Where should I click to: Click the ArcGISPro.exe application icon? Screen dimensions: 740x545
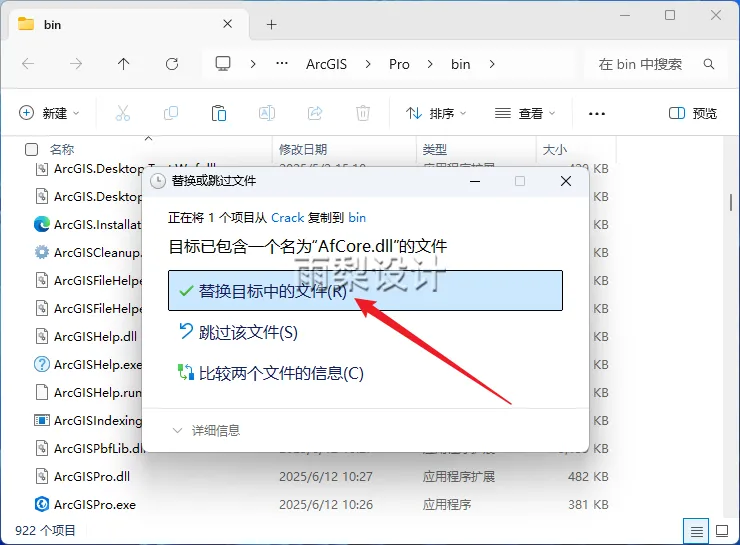(42, 504)
